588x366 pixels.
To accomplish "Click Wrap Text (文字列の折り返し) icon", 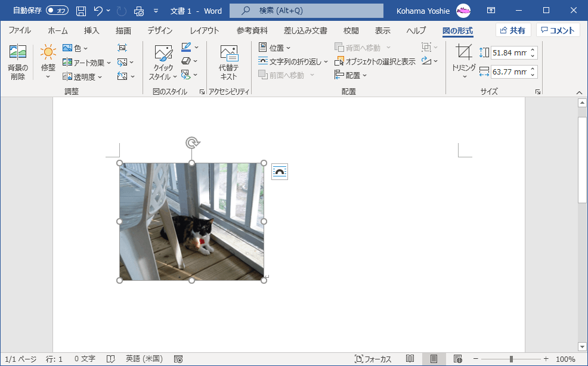I will click(x=263, y=61).
